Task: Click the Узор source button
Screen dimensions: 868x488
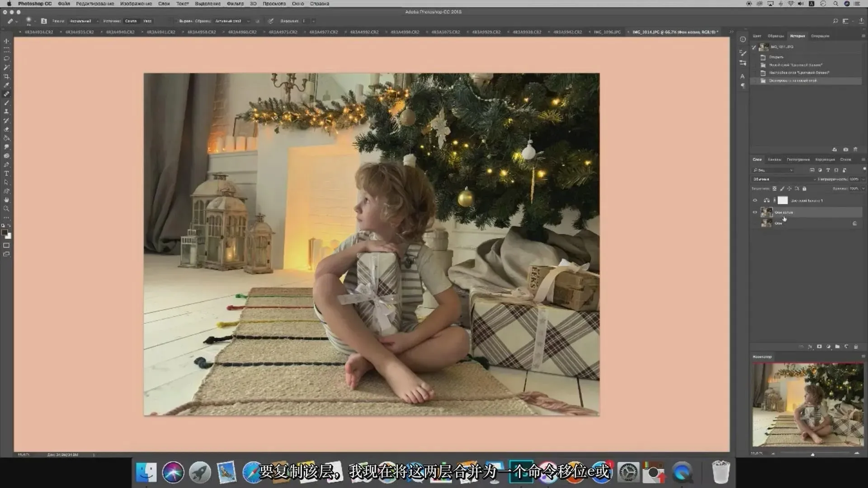Action: pyautogui.click(x=147, y=21)
